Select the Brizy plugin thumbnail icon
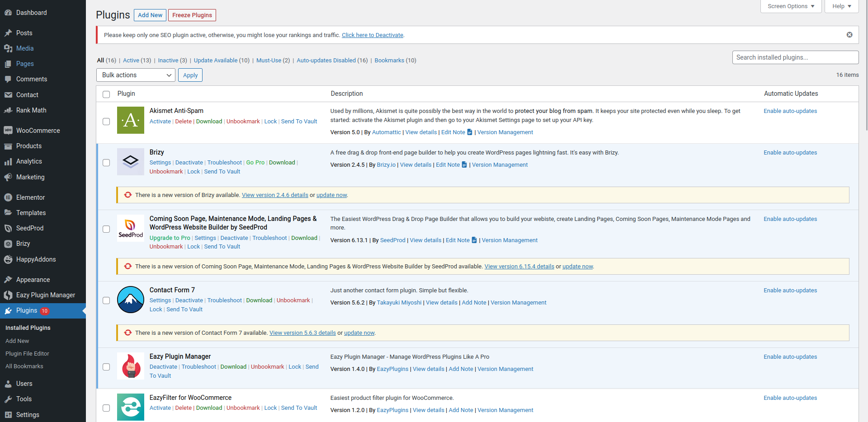 pos(130,161)
